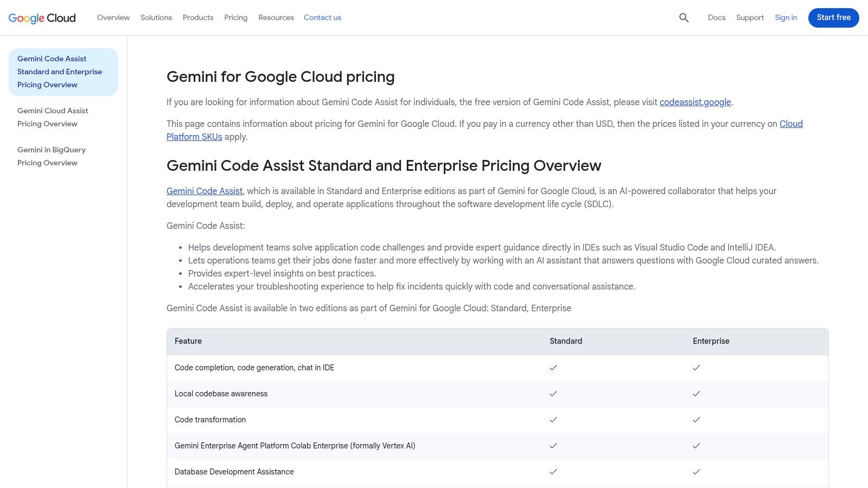Click Enterprise checkmark for Code completion row
The image size is (868, 488).
tap(697, 368)
